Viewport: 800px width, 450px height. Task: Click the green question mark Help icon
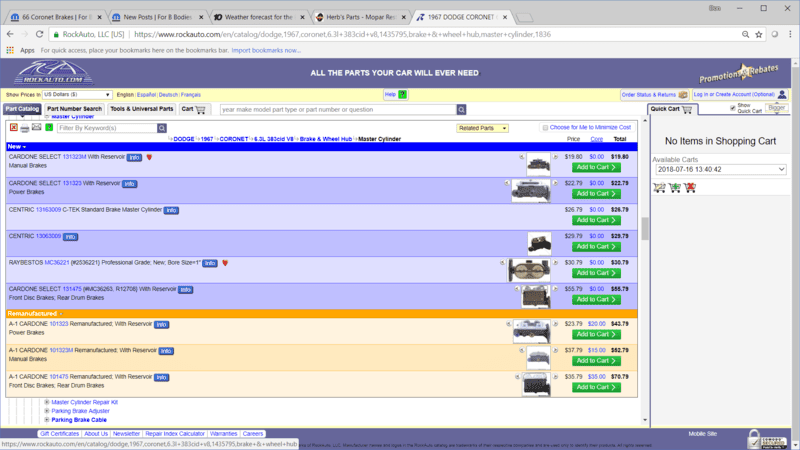(x=402, y=94)
